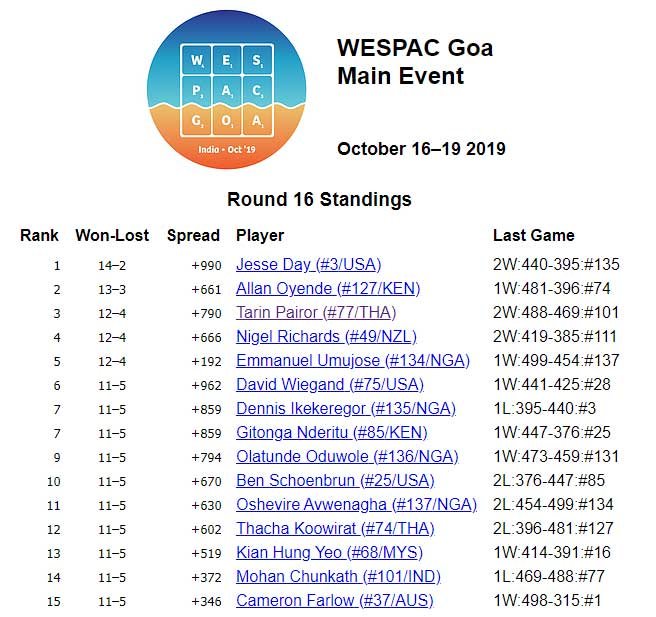Screen dimensions: 656x617
Task: Open Jesse Day player link
Action: click(308, 265)
